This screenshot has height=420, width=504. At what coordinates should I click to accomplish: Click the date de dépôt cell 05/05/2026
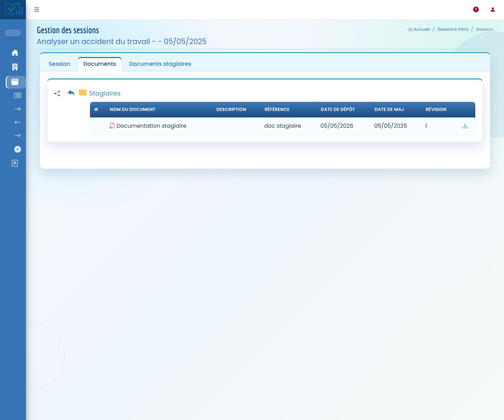pos(337,126)
